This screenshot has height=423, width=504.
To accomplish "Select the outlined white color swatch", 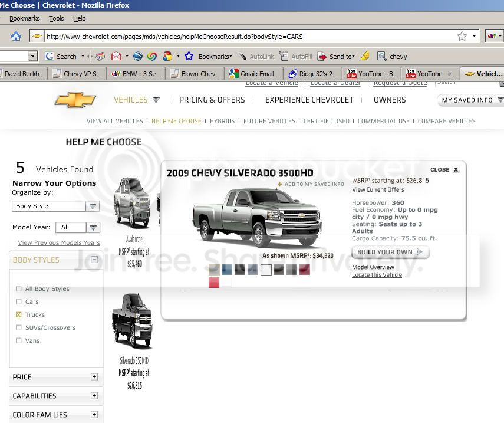I will (266, 270).
